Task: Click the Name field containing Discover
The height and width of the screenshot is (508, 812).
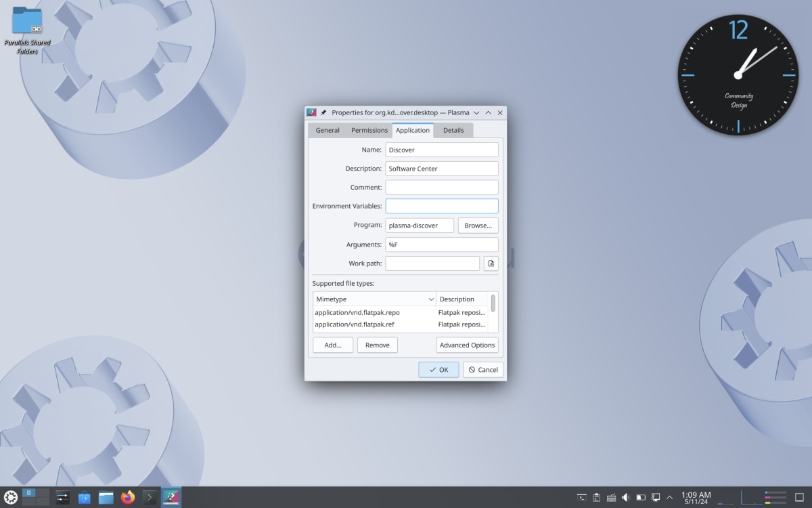Action: tap(442, 150)
